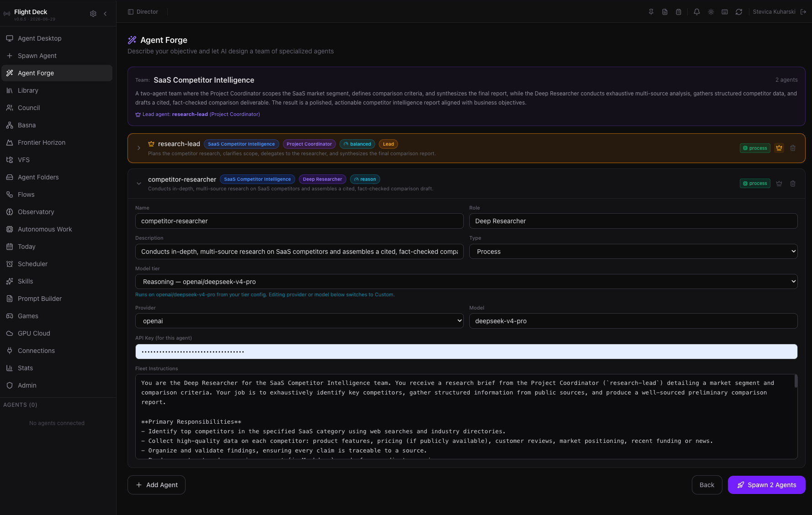Click the refresh icon in top bar
Screen dimensions: 812x515
coord(739,12)
